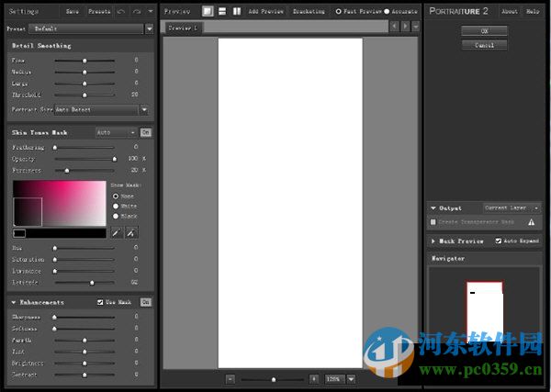Confirm with the OK button
The width and height of the screenshot is (551, 392).
484,31
